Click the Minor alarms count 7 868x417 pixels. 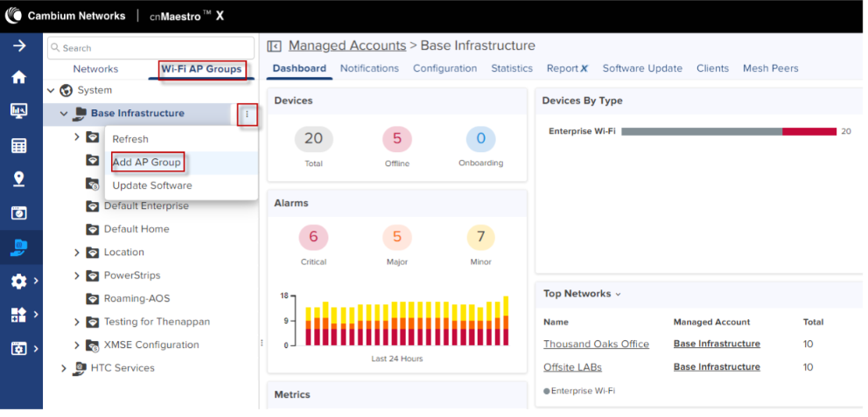(480, 238)
